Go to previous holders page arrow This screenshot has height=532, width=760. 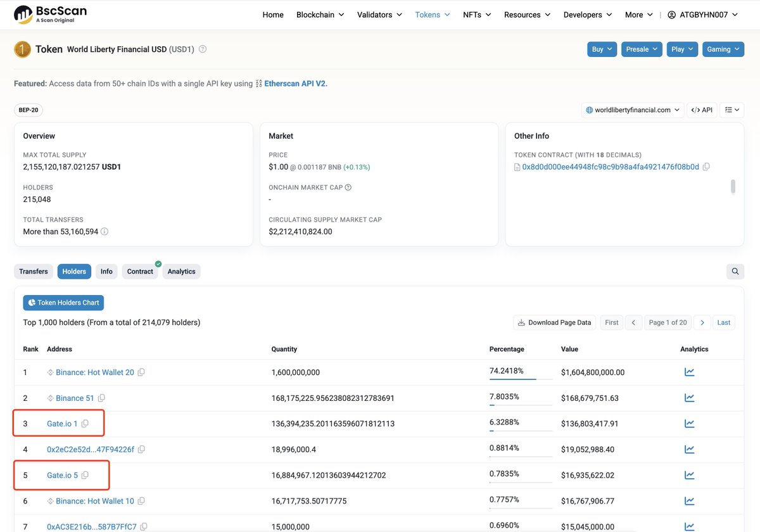point(633,322)
